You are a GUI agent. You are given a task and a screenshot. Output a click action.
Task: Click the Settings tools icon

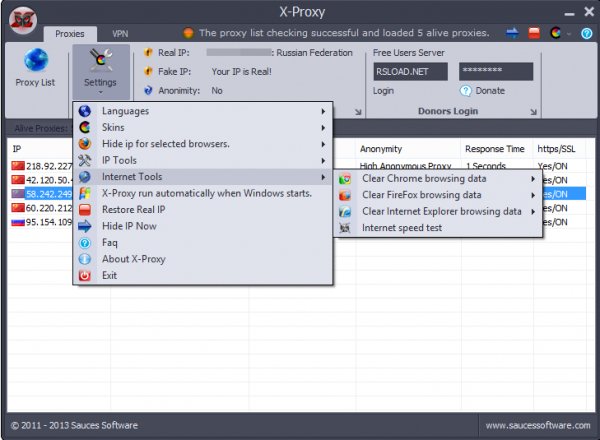click(x=101, y=60)
